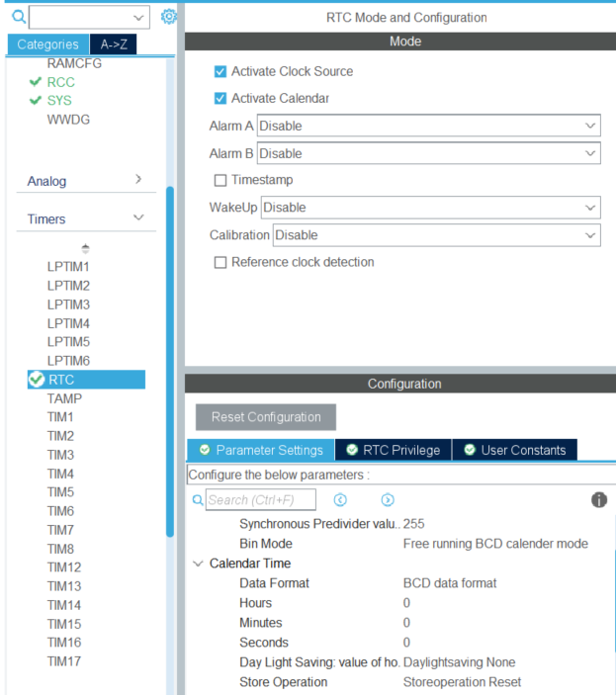Enable the Timestamp checkbox

click(x=220, y=180)
